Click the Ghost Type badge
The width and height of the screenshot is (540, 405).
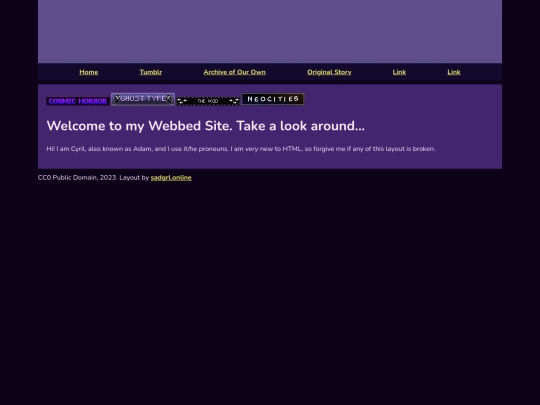[143, 99]
